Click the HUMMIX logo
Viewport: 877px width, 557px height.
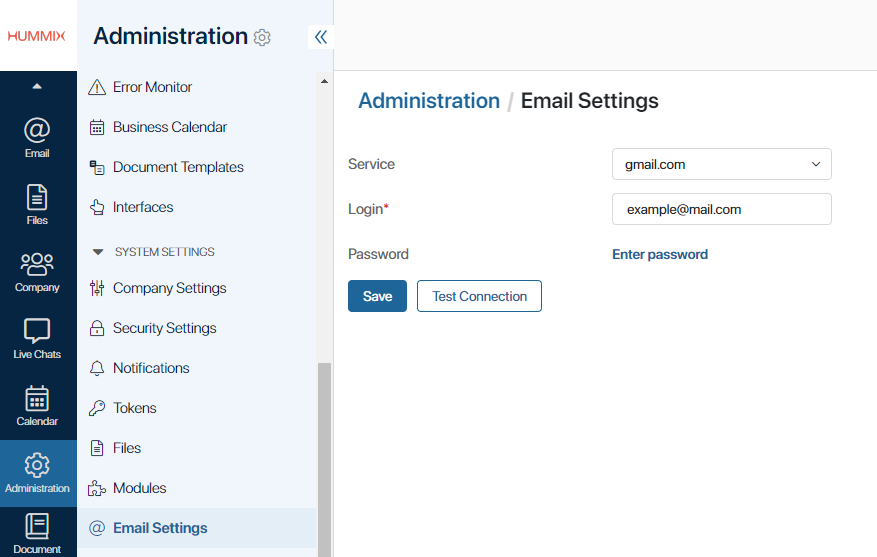click(37, 36)
